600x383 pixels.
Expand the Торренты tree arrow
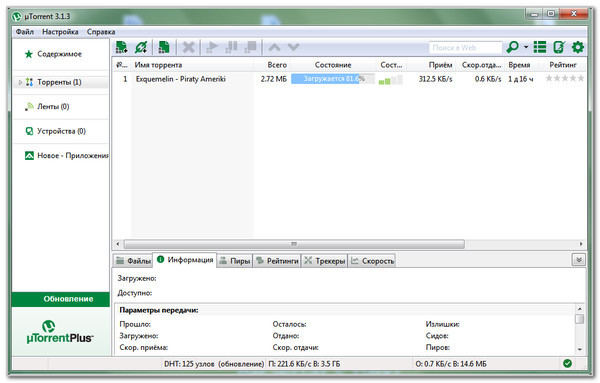click(20, 82)
